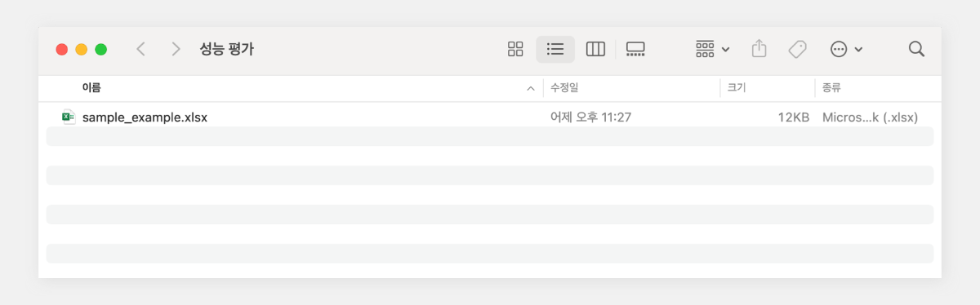Open the more actions ellipsis menu
Viewport: 980px width, 305px height.
(x=846, y=49)
